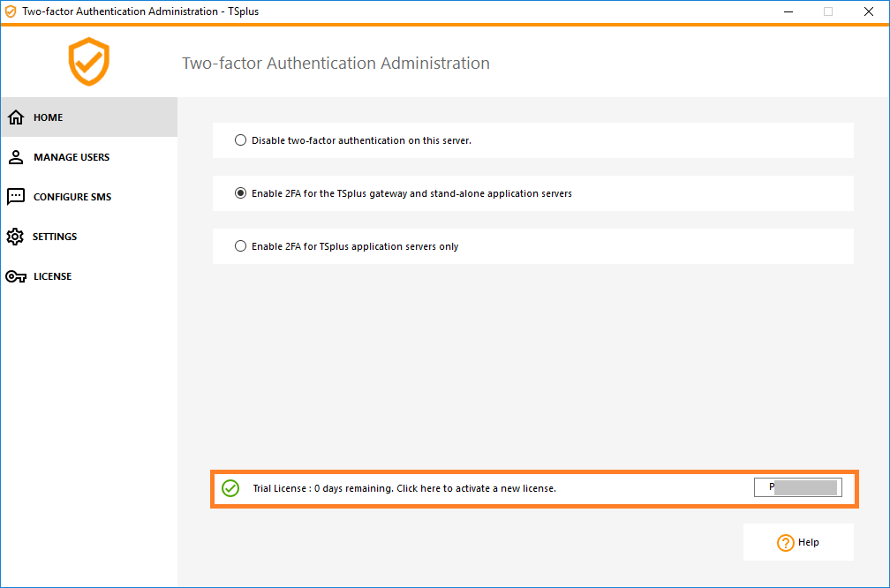Viewport: 890px width, 588px height.
Task: Switch to the SETTINGS section
Action: [x=55, y=236]
